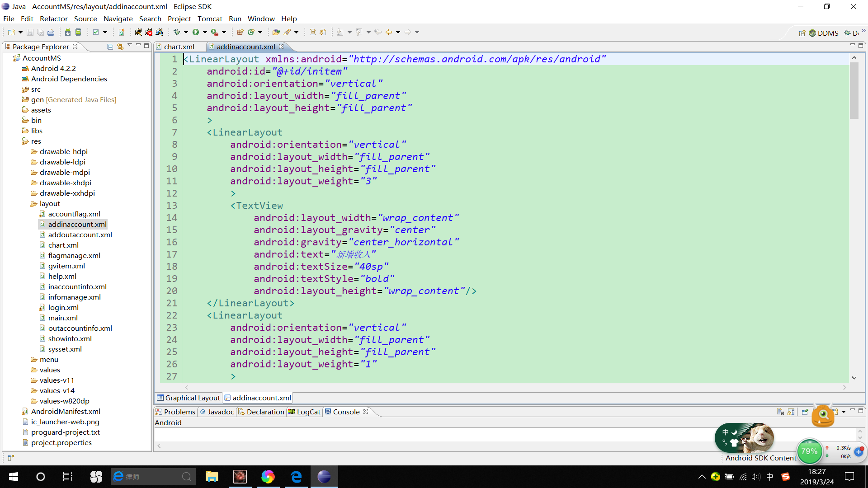Open login.xml in the layout folder
Viewport: 868px width, 488px height.
click(63, 307)
